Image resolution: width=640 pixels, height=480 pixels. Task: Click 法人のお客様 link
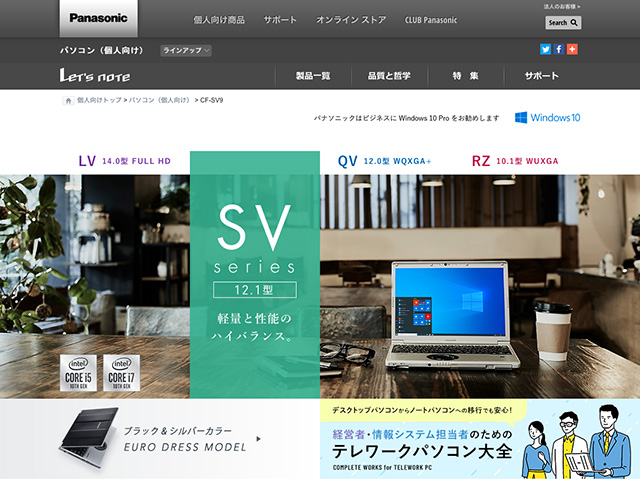coord(562,7)
